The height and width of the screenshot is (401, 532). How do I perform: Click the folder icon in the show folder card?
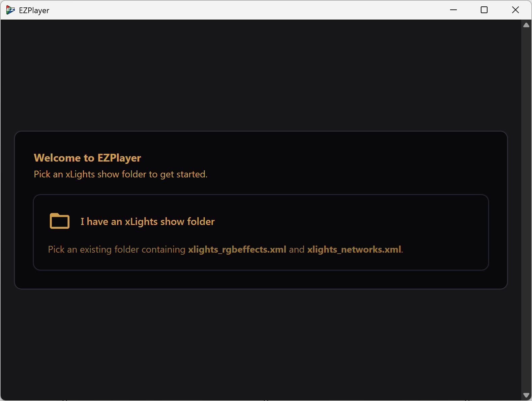(60, 221)
